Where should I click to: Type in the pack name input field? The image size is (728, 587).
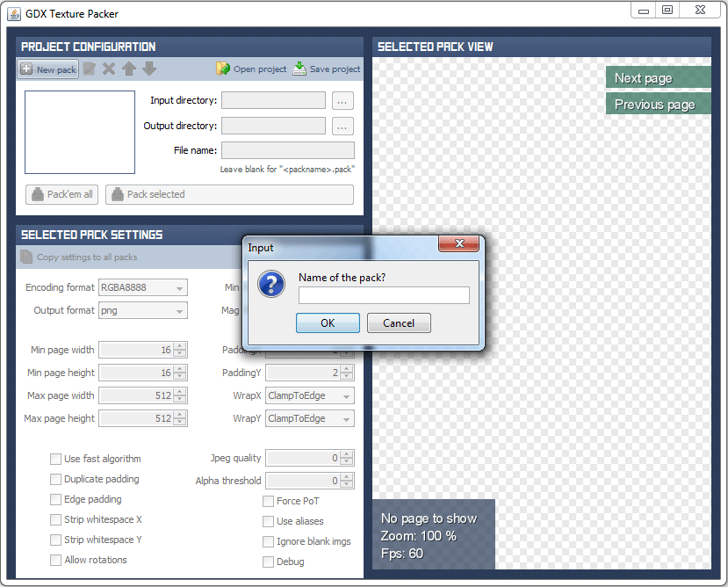click(384, 296)
